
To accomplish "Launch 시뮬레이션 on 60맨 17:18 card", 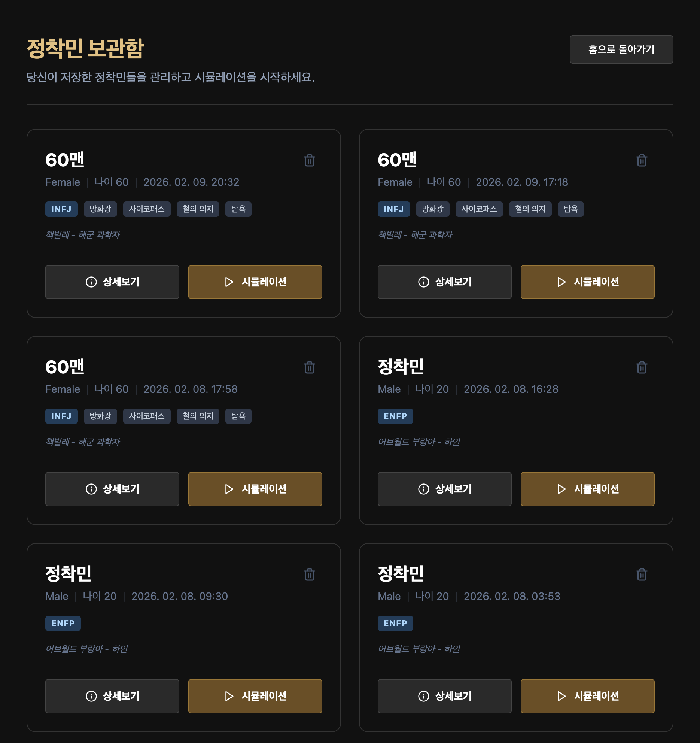I will tap(587, 282).
